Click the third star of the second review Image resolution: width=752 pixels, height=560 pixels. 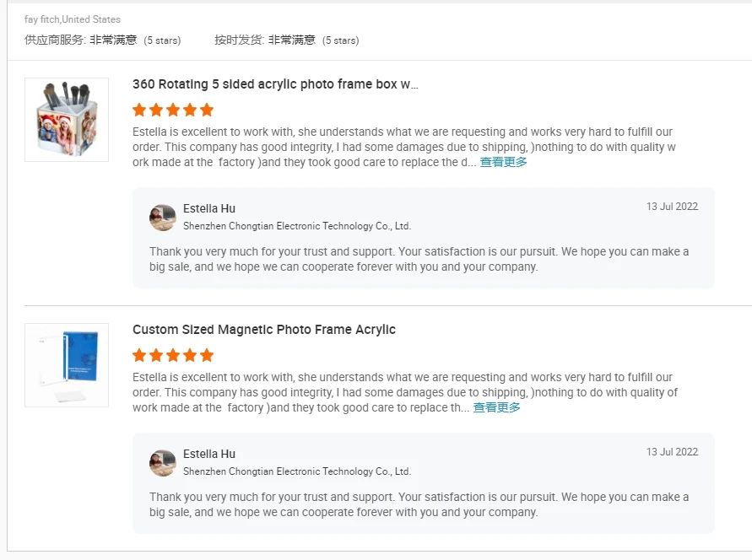coord(173,355)
